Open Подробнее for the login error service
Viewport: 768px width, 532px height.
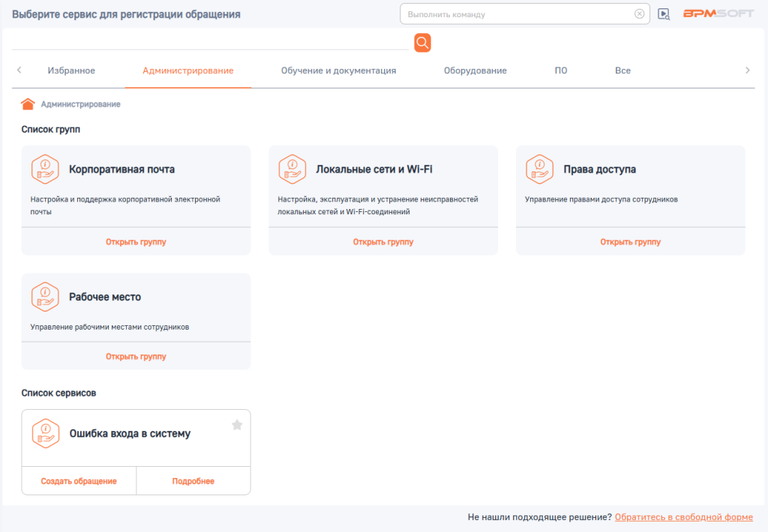pyautogui.click(x=193, y=481)
